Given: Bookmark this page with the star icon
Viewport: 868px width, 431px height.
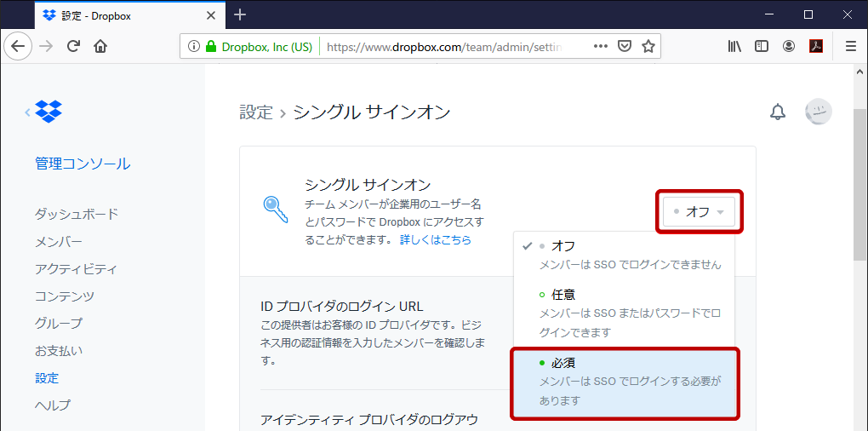Looking at the screenshot, I should point(648,47).
